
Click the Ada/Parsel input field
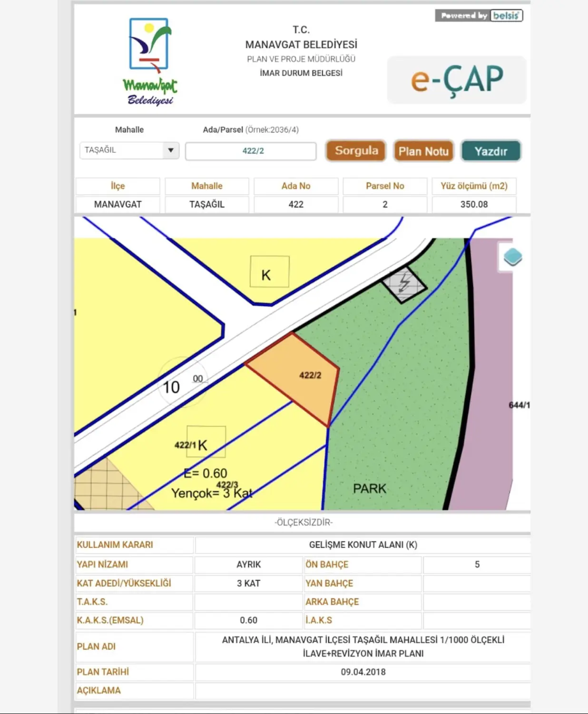[x=251, y=151]
